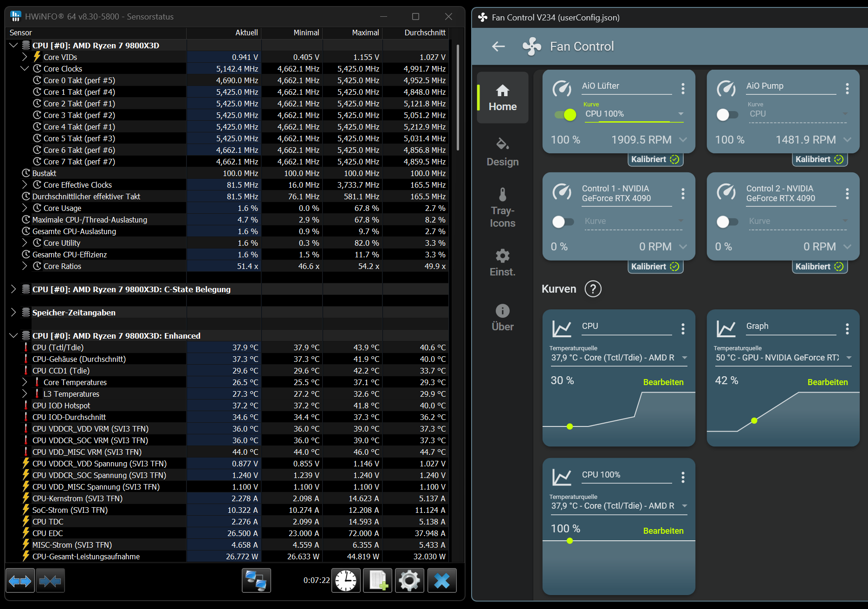Click the CPU 100% curve chart icon
This screenshot has height=609, width=868.
(562, 477)
